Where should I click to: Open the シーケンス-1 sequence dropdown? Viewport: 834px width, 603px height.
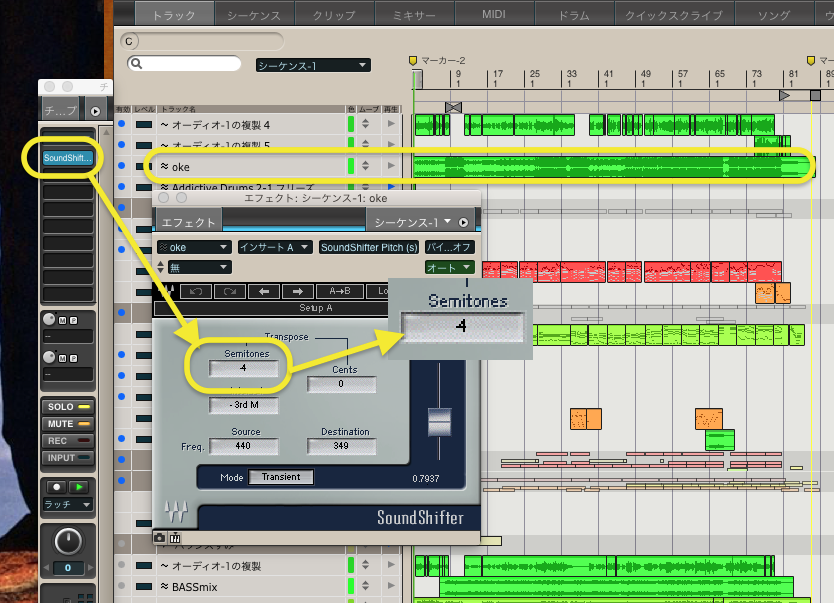[x=313, y=65]
